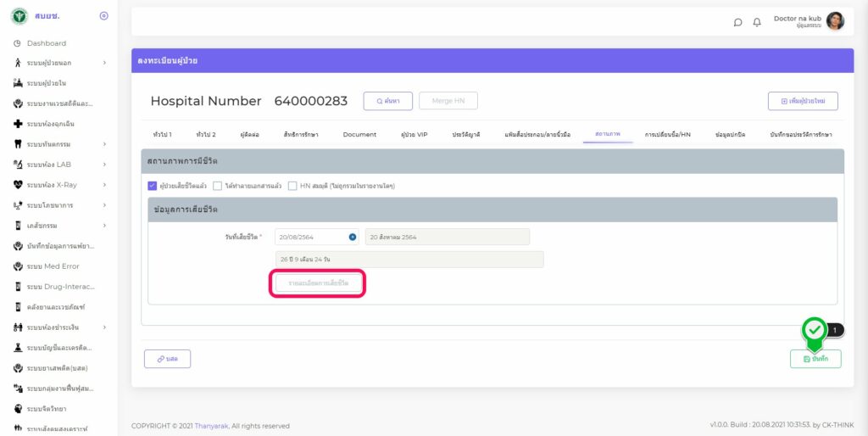Click the เพิ่มผู้ป่วยใหม่ button
The width and height of the screenshot is (868, 436).
tap(802, 101)
